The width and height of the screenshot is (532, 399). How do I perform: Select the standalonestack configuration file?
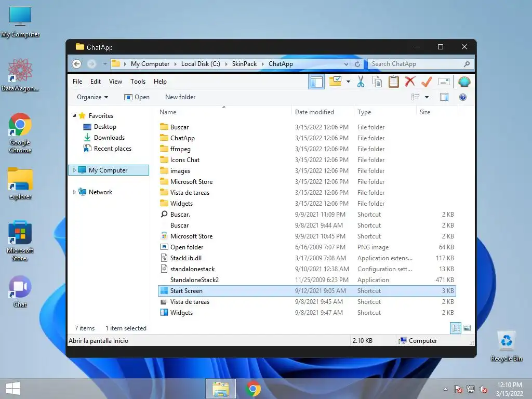click(x=307, y=269)
